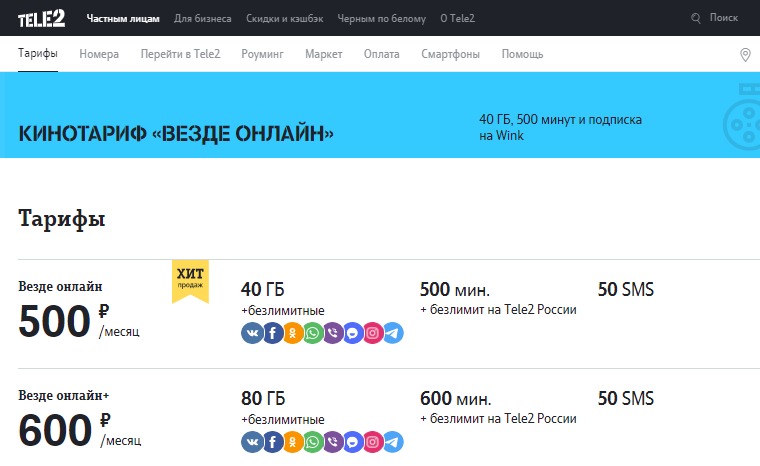The width and height of the screenshot is (760, 466).
Task: Click VK icon in the 40 ГБ row
Action: (x=252, y=333)
